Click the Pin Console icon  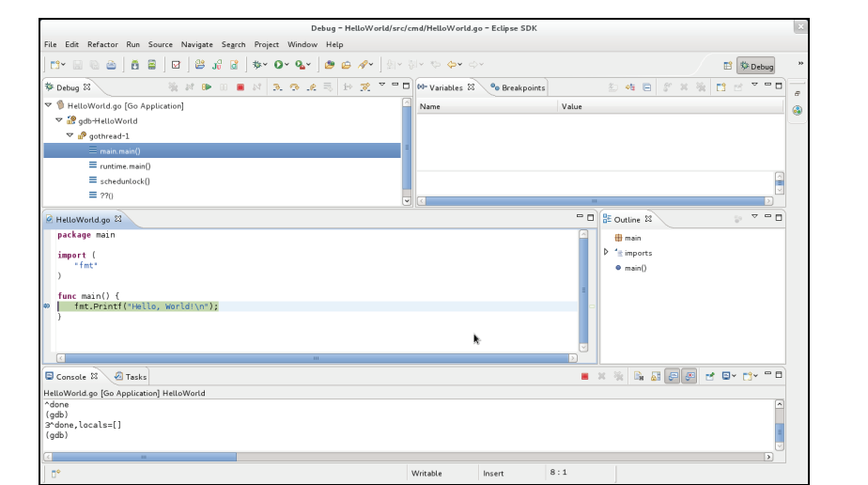[x=709, y=377]
